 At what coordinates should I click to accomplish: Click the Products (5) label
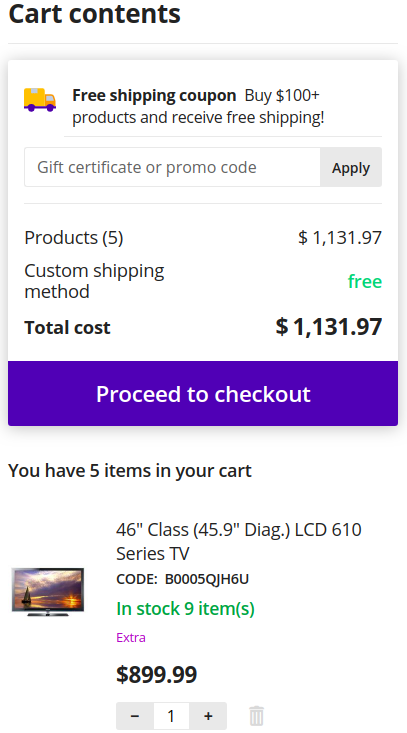pos(74,237)
